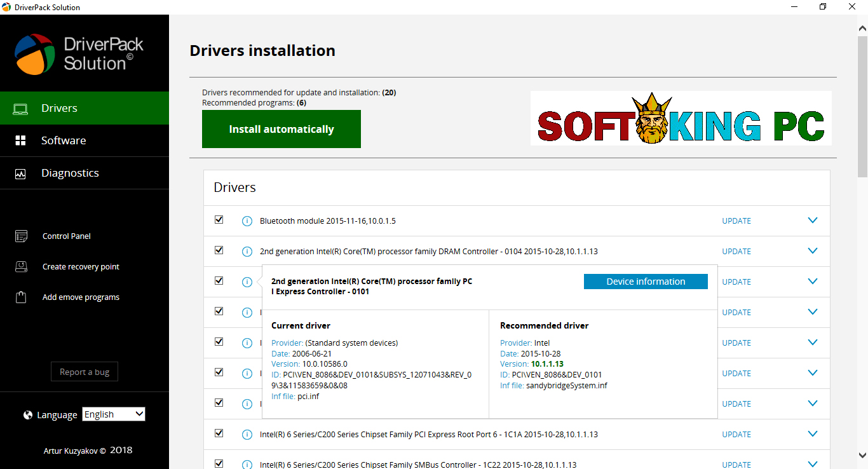This screenshot has width=868, height=469.
Task: Click the Create recovery point icon
Action: (22, 267)
